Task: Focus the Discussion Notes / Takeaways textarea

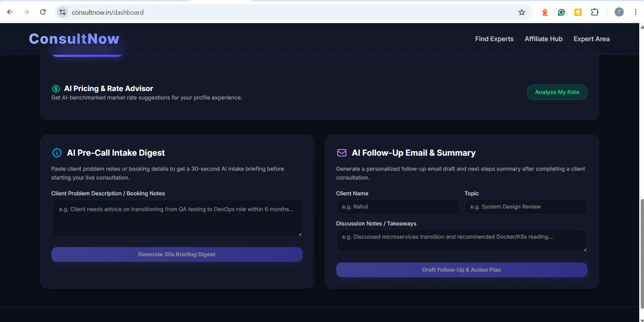Action: [x=462, y=240]
